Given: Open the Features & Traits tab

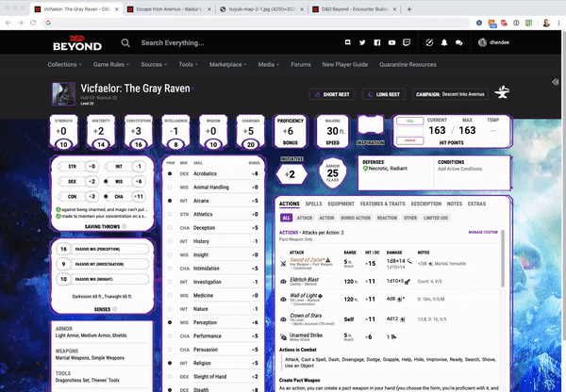Looking at the screenshot, I should click(383, 204).
